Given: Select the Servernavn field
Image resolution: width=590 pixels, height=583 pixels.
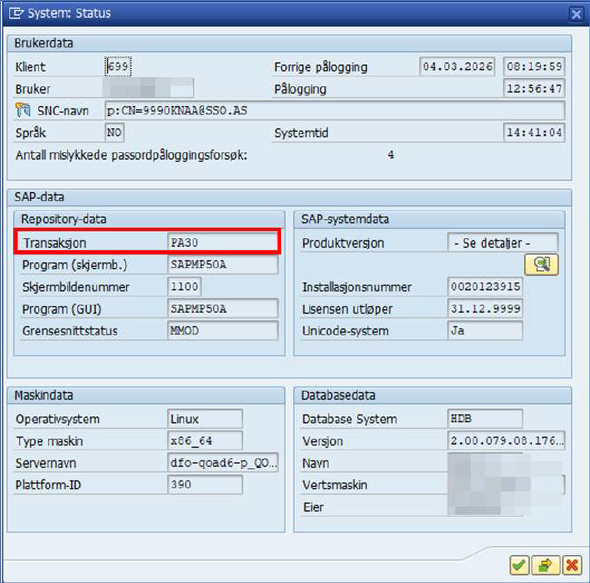Looking at the screenshot, I should (x=223, y=463).
